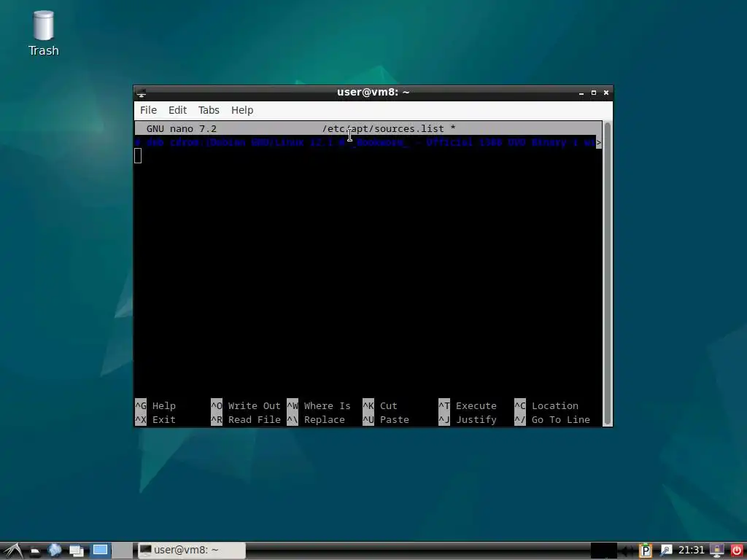Click the ^W Where Is shortcut label
747x560 pixels.
(319, 405)
